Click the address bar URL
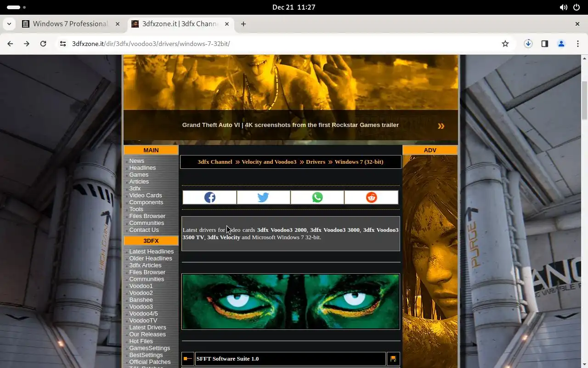588x368 pixels. click(x=151, y=44)
